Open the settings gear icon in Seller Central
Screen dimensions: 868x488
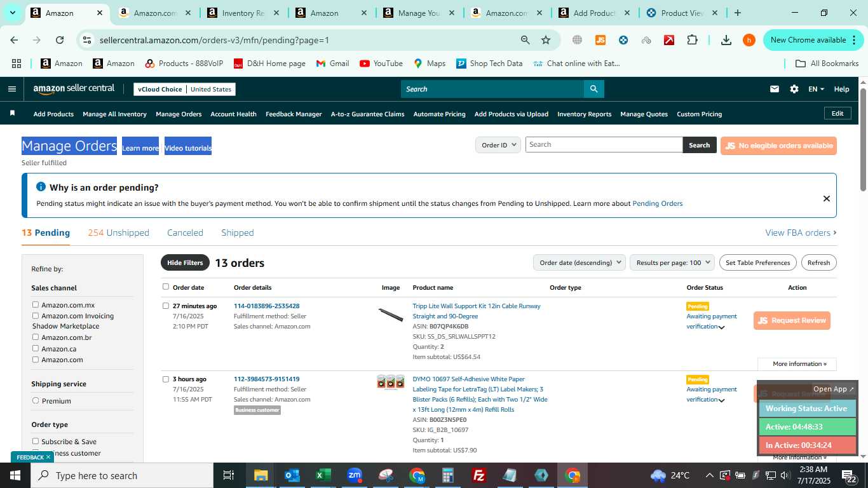[794, 89]
